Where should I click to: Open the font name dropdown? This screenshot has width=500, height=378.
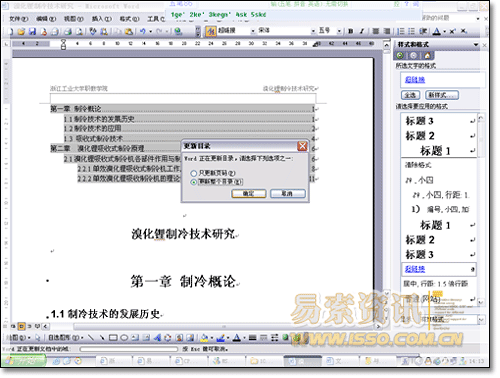313,31
